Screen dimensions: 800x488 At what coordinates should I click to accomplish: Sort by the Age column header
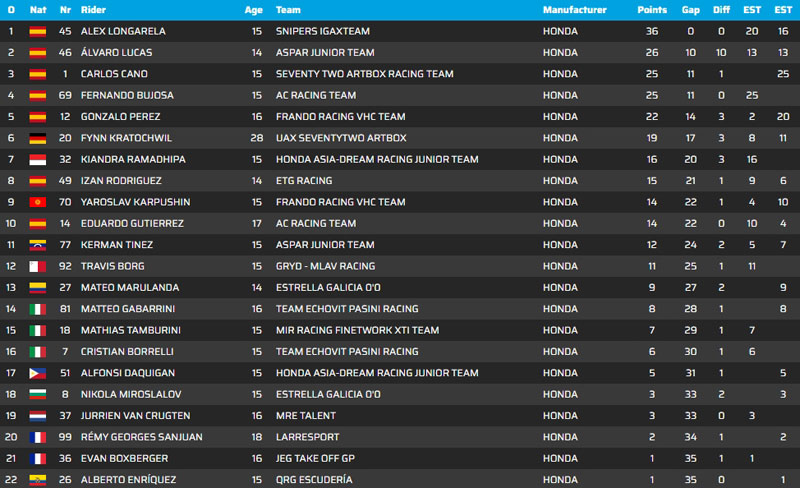[254, 10]
